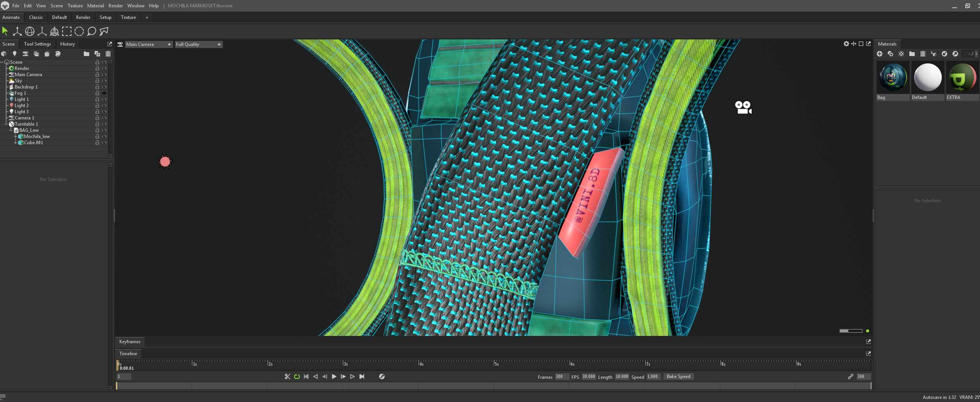Pick the lasso selection tool

point(92,31)
